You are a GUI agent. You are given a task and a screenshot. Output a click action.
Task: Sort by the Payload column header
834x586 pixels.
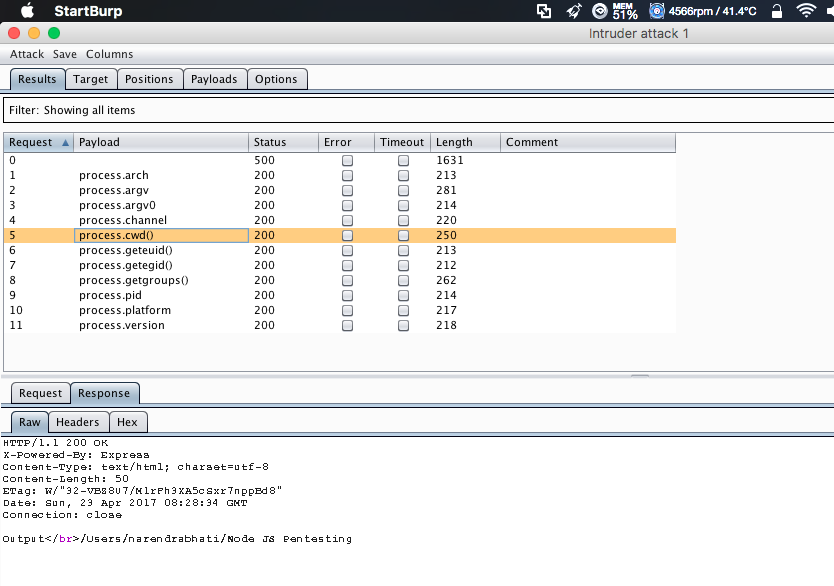click(x=161, y=143)
